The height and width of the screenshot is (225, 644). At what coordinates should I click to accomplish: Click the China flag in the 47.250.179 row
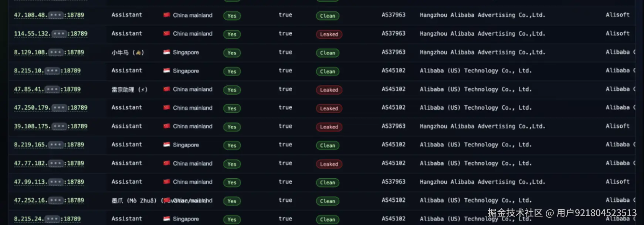click(167, 107)
